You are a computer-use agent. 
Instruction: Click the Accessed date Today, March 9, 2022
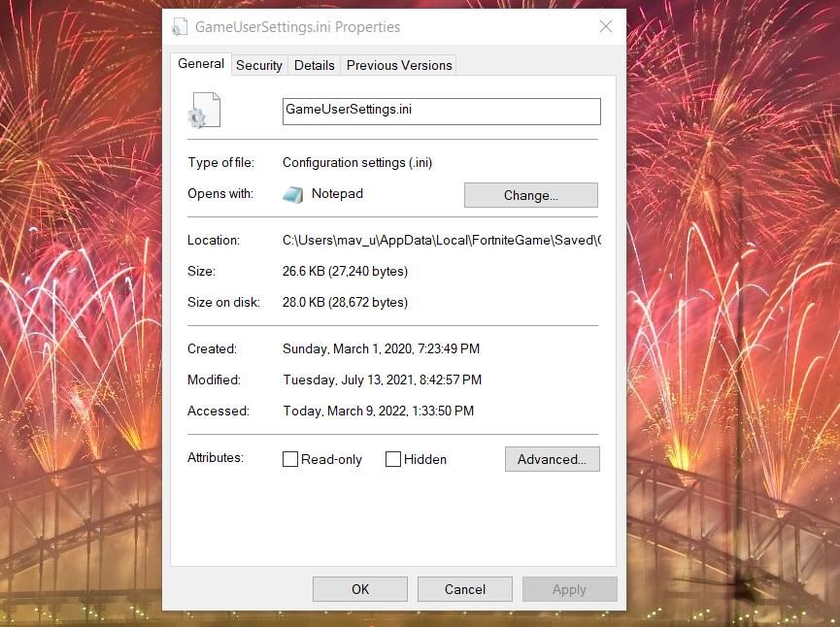(x=378, y=412)
